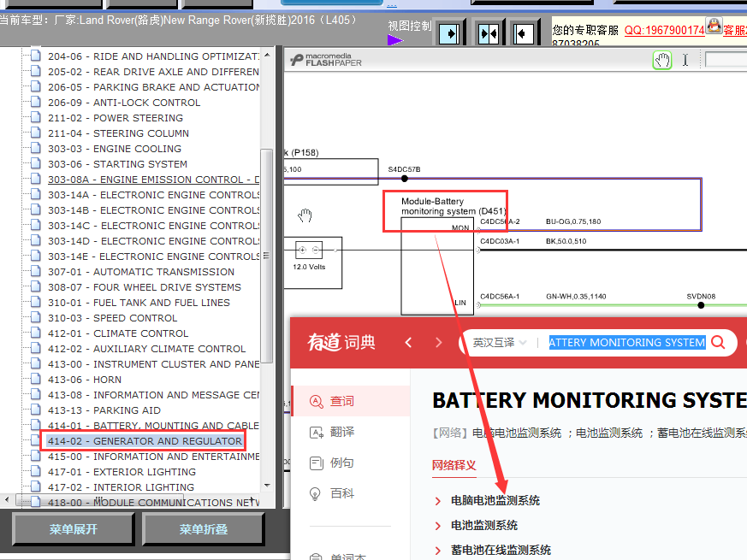Screen dimensions: 747x560
Task: Select the 网络释义 tab
Action: [x=454, y=465]
